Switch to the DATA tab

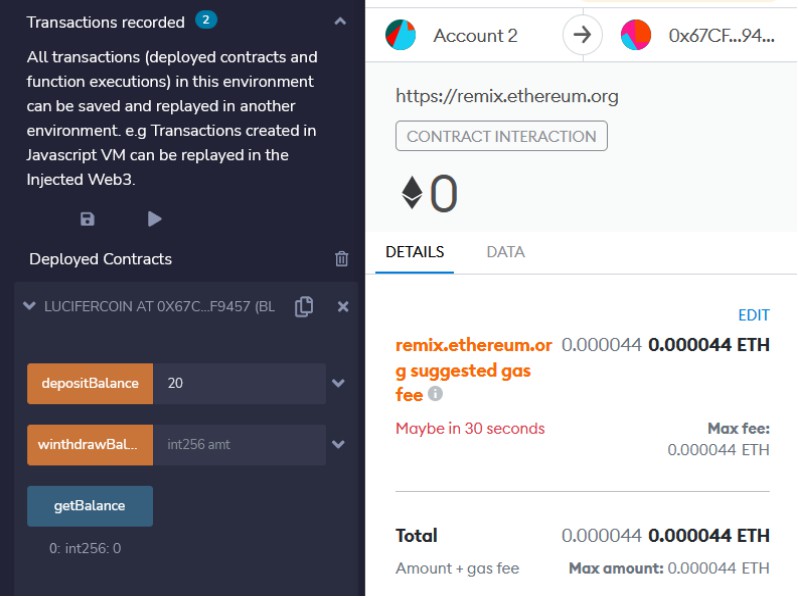coord(505,252)
